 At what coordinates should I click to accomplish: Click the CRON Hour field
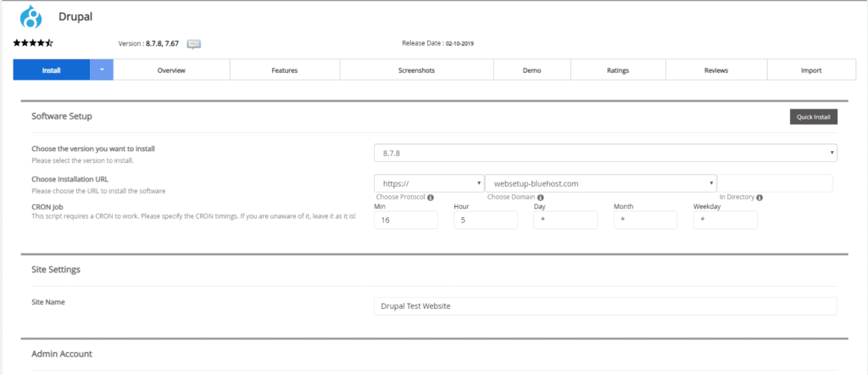(486, 220)
